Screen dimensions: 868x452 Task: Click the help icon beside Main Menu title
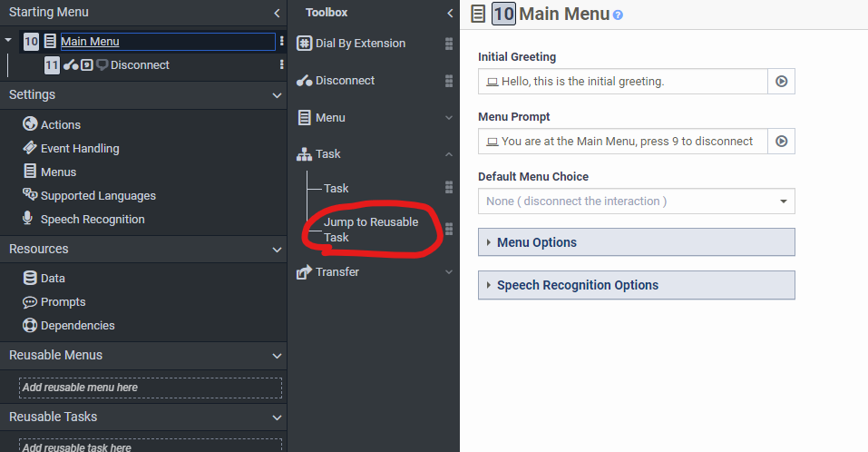point(619,15)
